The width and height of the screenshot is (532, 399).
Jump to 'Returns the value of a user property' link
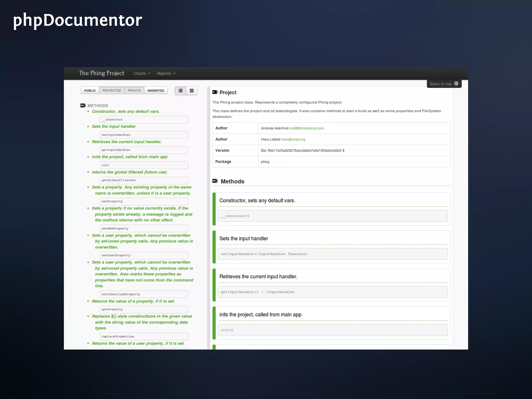[x=138, y=343]
